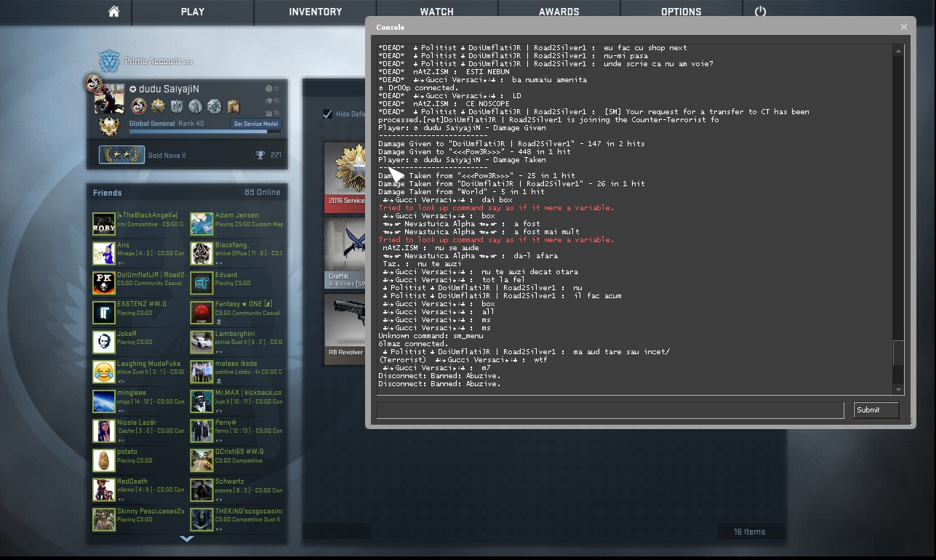The height and width of the screenshot is (560, 936).
Task: Click the "Ölmaz connected." console line
Action: [412, 344]
